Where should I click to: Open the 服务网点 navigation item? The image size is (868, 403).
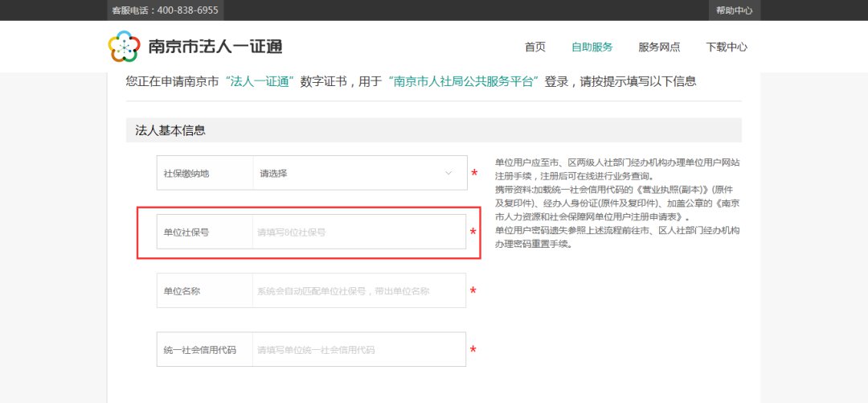659,47
